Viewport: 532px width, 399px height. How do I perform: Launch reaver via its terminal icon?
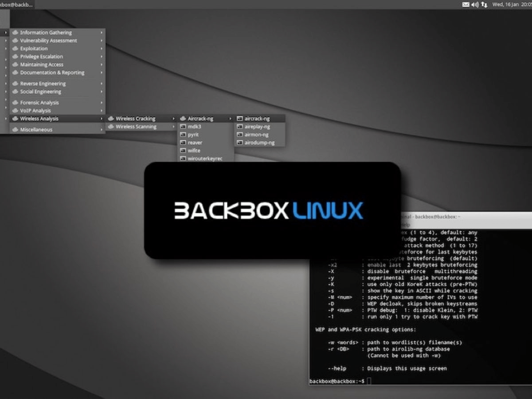(x=183, y=143)
